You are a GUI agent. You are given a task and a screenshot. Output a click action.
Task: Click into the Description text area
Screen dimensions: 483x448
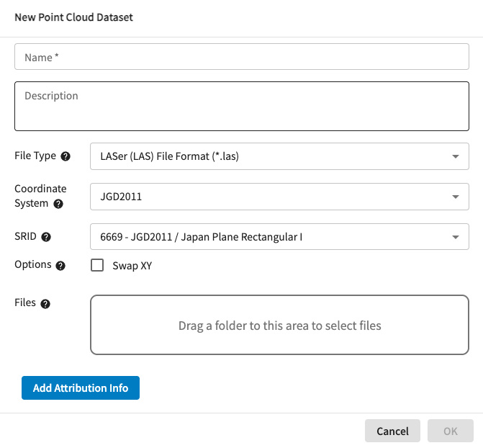[x=242, y=106]
